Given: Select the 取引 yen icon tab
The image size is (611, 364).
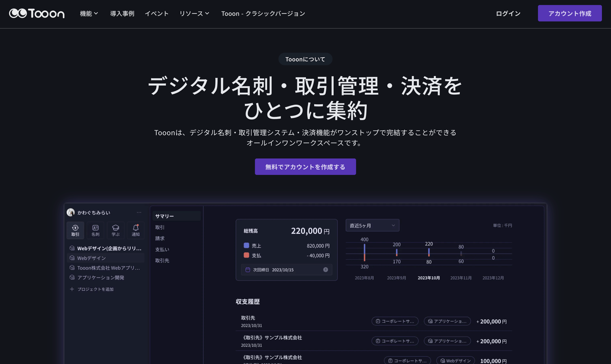Looking at the screenshot, I should pos(75,230).
